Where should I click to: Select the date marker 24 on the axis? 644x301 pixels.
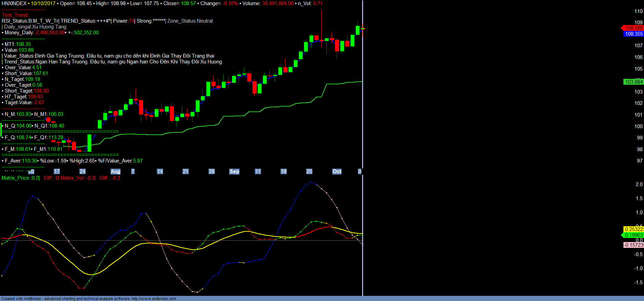tap(83, 171)
